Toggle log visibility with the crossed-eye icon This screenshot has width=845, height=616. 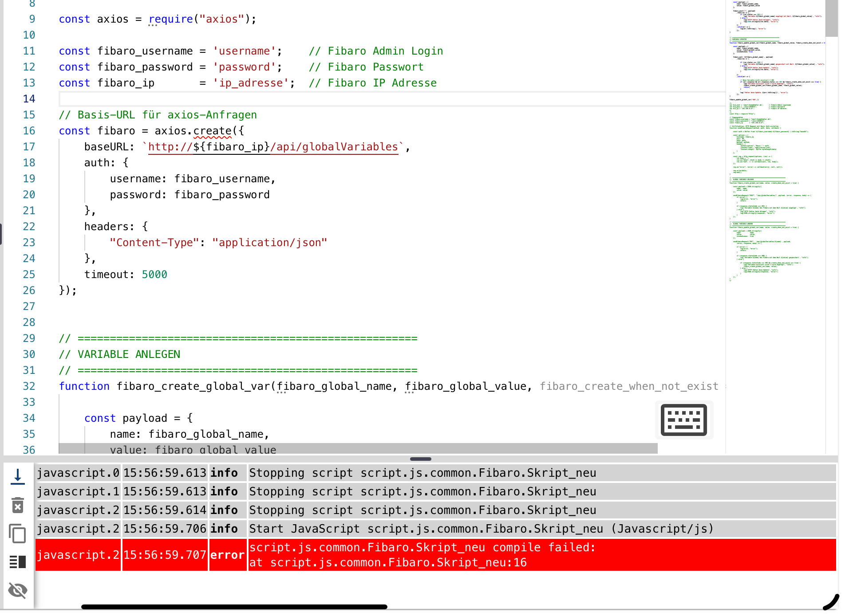pos(18,590)
